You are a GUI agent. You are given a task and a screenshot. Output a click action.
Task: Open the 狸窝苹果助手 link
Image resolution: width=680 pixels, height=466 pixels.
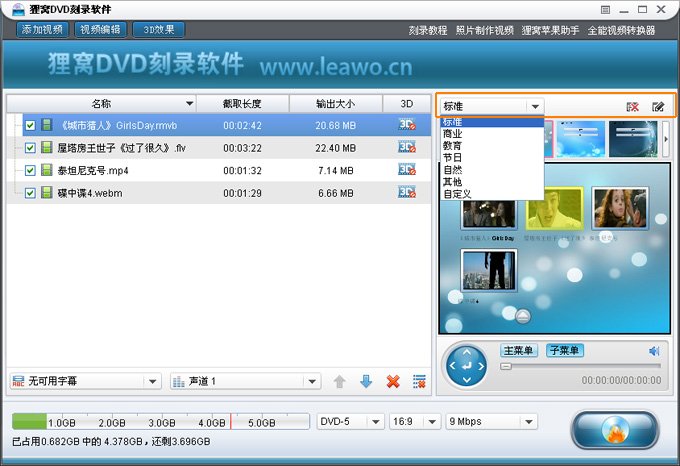(x=550, y=30)
